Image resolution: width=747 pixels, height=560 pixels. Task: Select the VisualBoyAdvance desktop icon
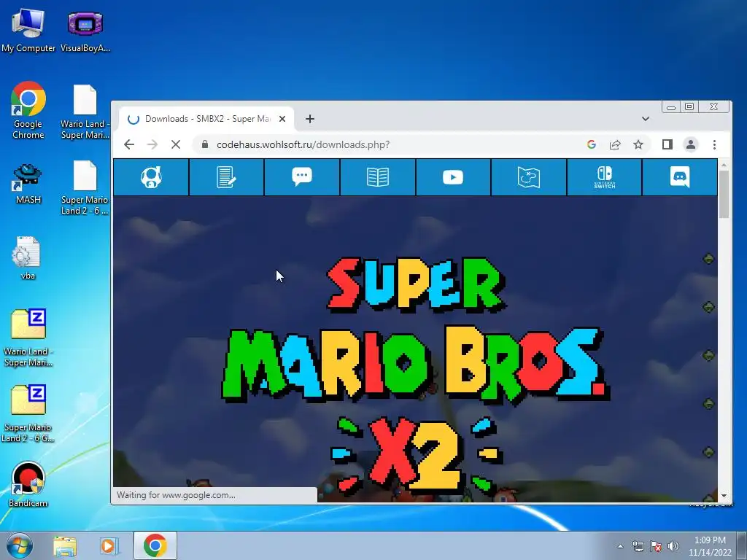pyautogui.click(x=85, y=30)
